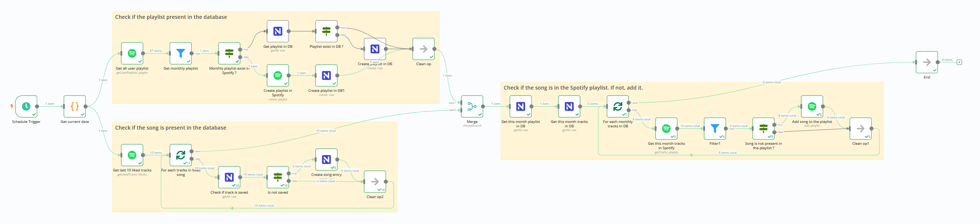Select the Schedule Trigger node
The height and width of the screenshot is (224, 980).
coord(26,106)
